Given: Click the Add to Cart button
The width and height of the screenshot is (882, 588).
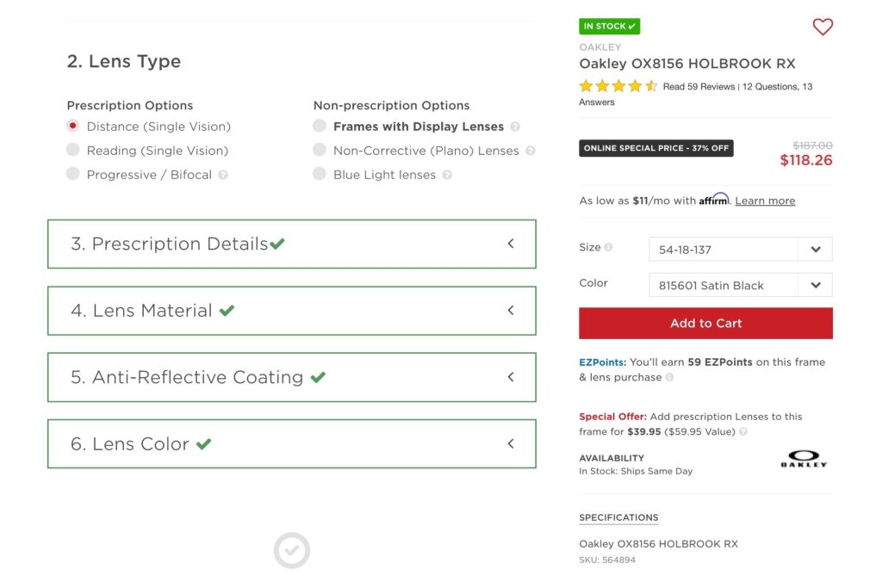Looking at the screenshot, I should tap(705, 323).
